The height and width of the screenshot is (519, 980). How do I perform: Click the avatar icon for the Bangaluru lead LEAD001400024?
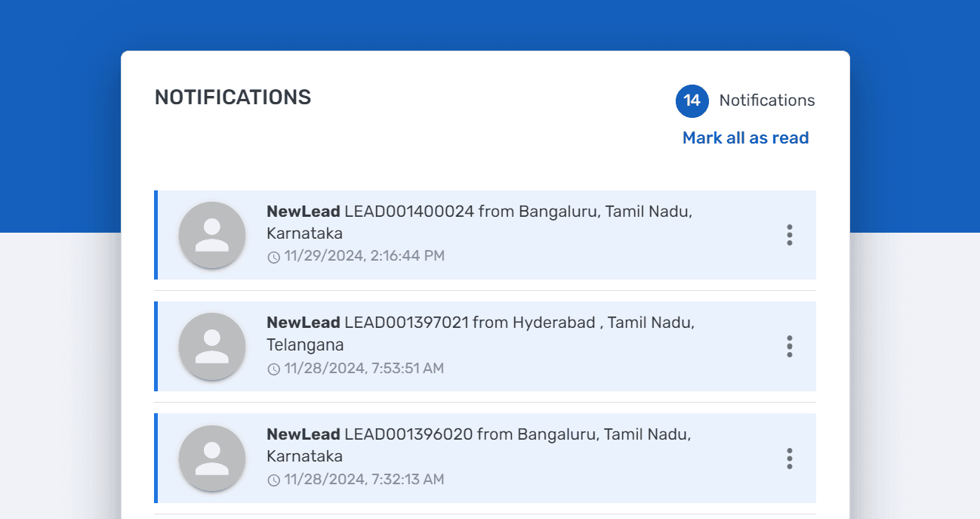211,235
